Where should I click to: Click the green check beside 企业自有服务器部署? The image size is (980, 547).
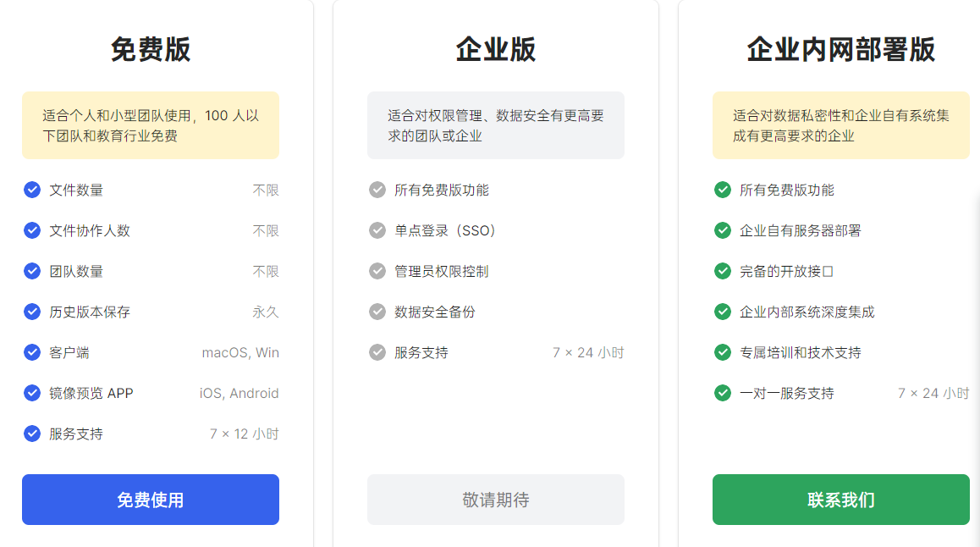coord(722,230)
